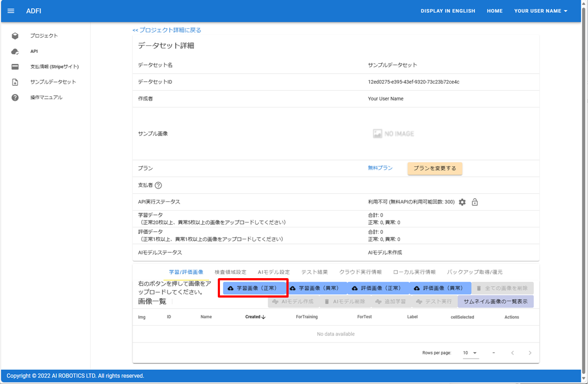Go to previous page arrow in table

tap(513, 353)
